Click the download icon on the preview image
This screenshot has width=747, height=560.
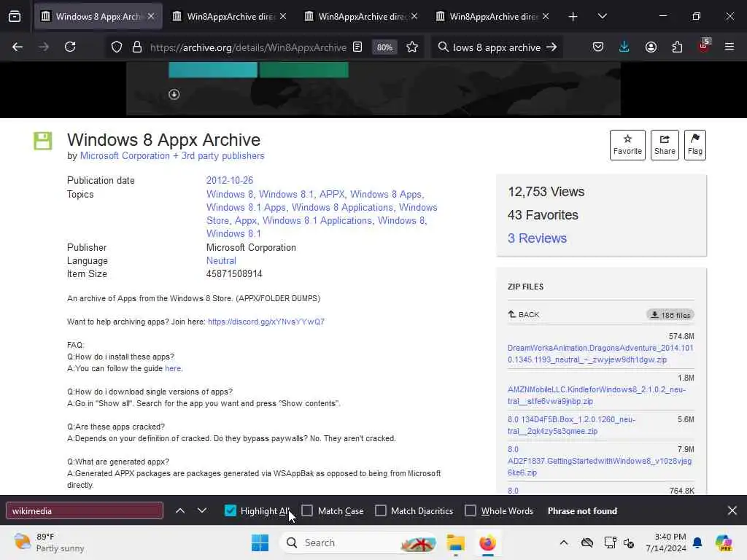pos(174,94)
